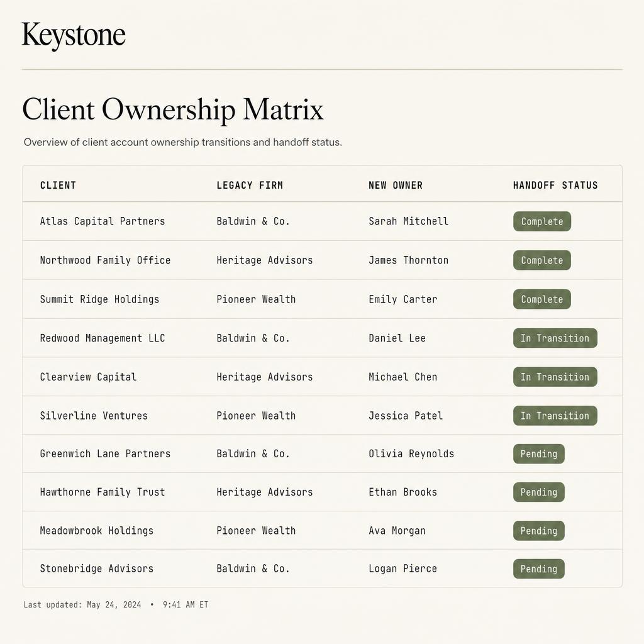Click Complete badge for Northwood Family Office
The width and height of the screenshot is (644, 644).
pos(541,260)
